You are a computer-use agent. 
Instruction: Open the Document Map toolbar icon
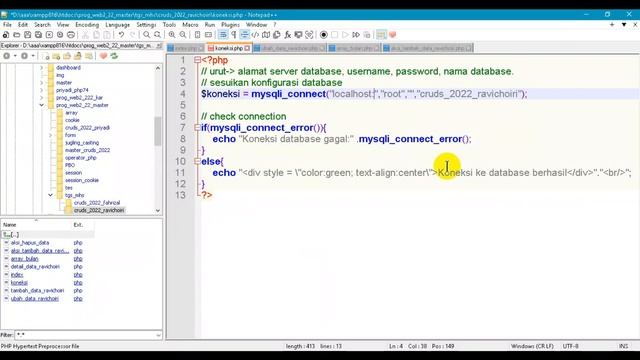tap(266, 35)
